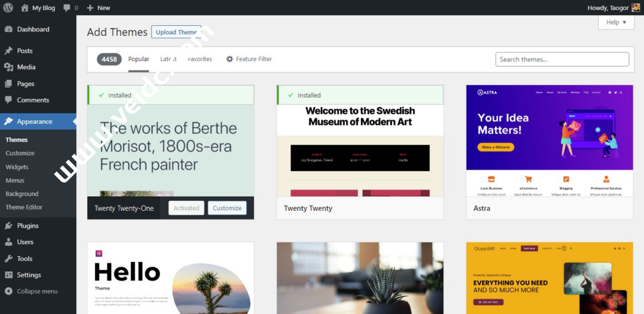The height and width of the screenshot is (314, 644).
Task: Open Widgets in the Appearance submenu
Action: coord(17,167)
